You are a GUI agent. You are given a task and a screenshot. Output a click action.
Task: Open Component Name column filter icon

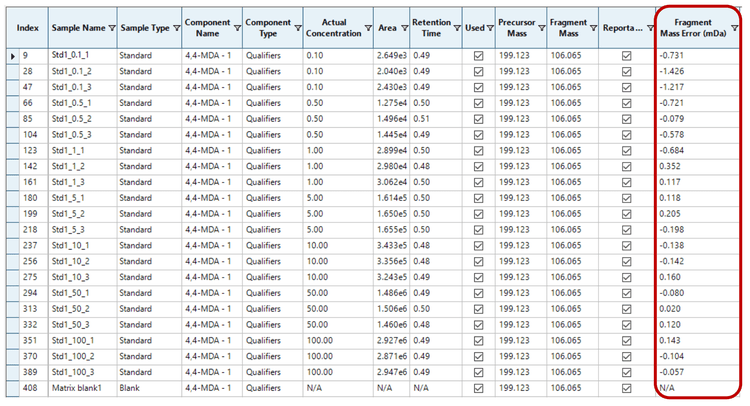click(235, 28)
